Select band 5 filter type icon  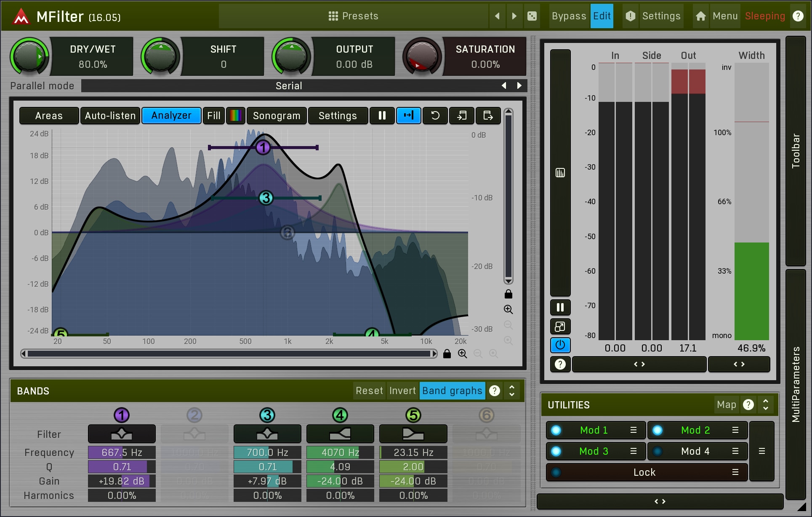click(x=413, y=433)
